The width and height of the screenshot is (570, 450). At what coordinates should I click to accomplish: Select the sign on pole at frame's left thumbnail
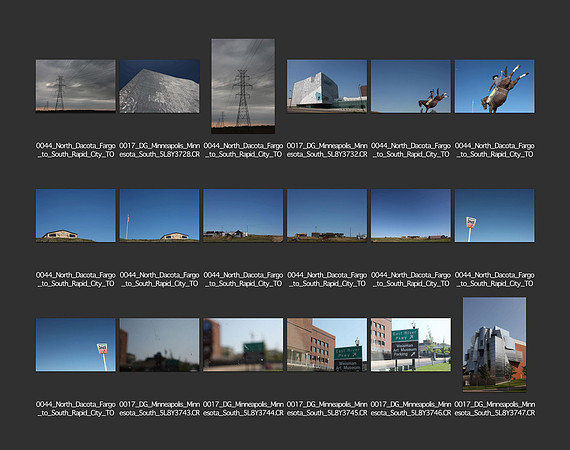pyautogui.click(x=494, y=216)
